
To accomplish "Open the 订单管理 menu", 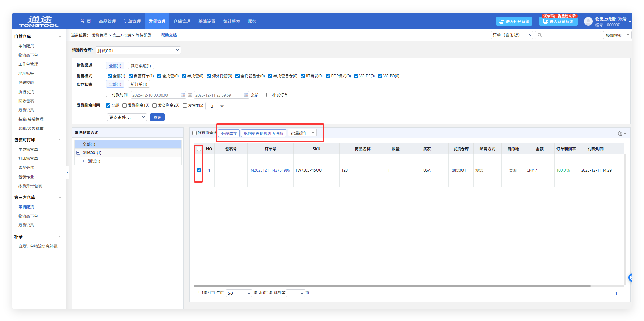I will [x=132, y=21].
